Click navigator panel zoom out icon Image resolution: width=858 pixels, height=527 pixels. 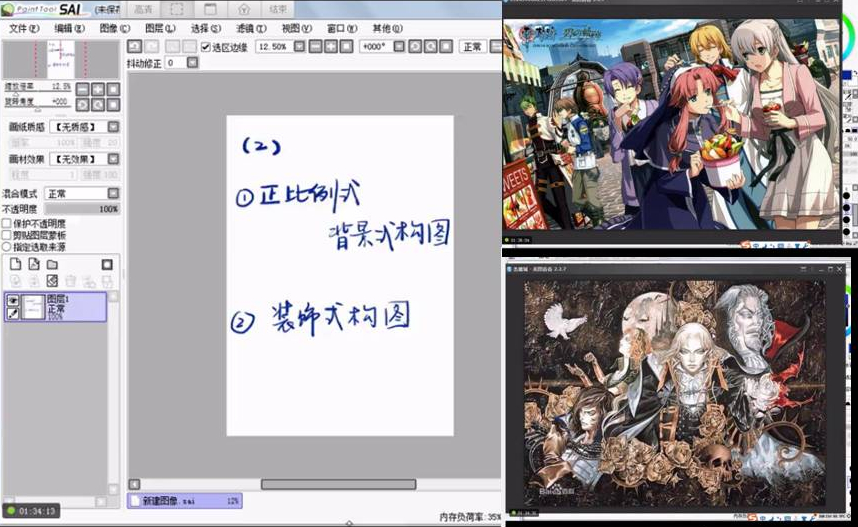(83, 89)
